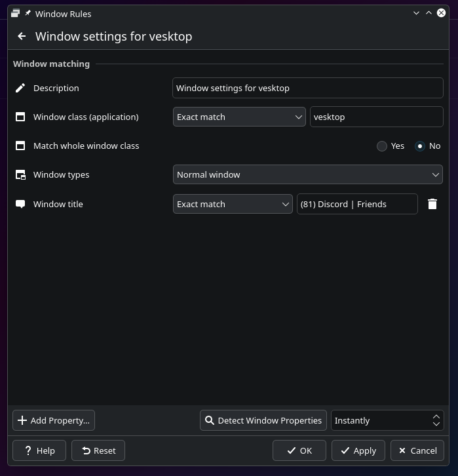Click the back arrow to return to rules list
Viewport: 458px width, 476px height.
pyautogui.click(x=22, y=37)
